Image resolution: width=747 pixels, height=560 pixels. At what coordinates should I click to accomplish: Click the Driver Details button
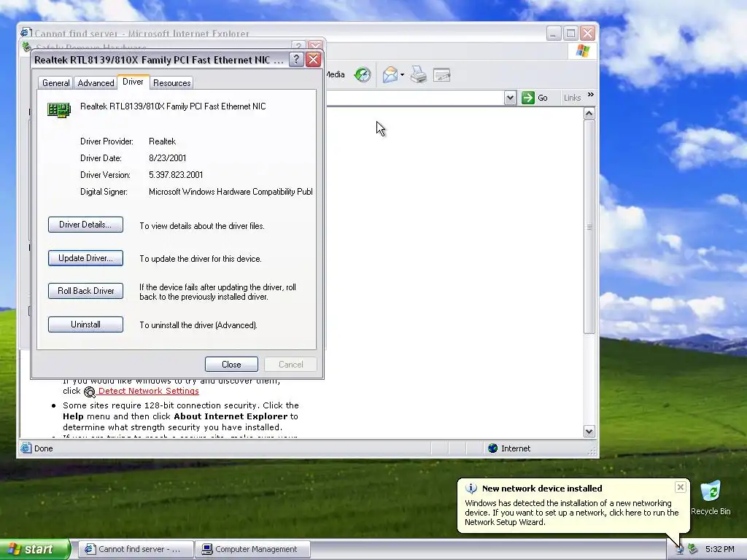85,225
